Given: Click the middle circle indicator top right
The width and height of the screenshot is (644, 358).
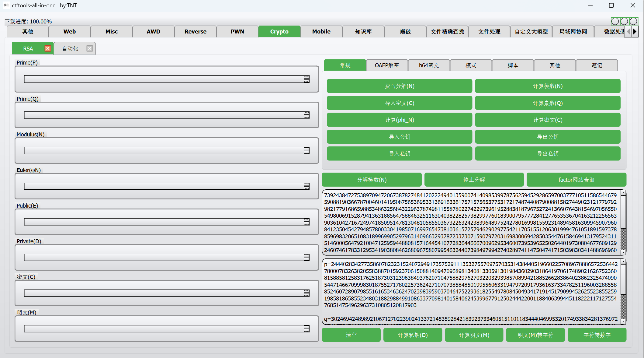Looking at the screenshot, I should point(624,21).
